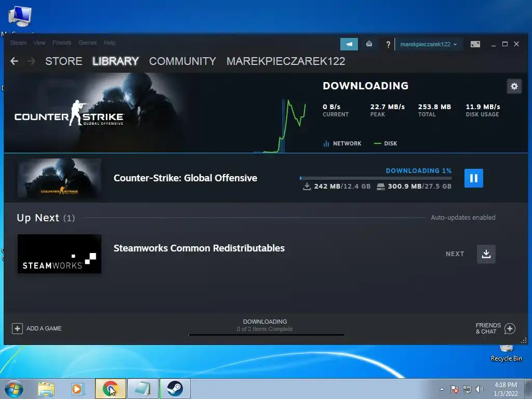532x399 pixels.
Task: Click the 22.7 MB/s PEAK value
Action: click(x=388, y=107)
